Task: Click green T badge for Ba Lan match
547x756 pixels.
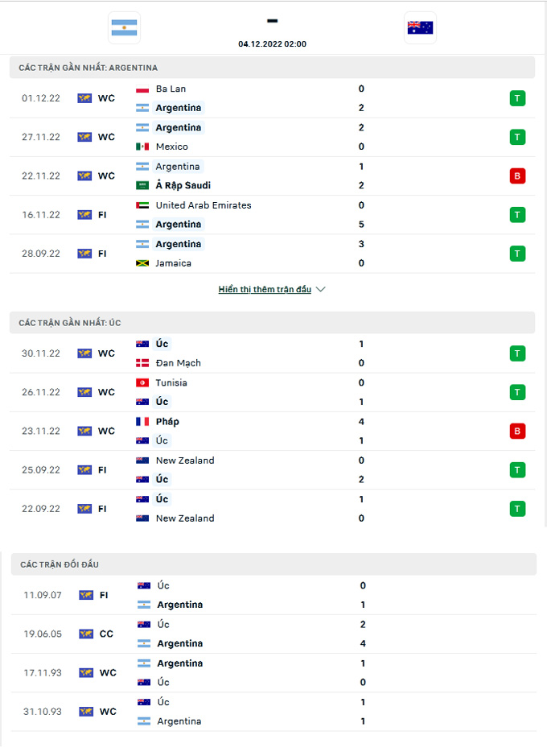Action: pos(517,98)
